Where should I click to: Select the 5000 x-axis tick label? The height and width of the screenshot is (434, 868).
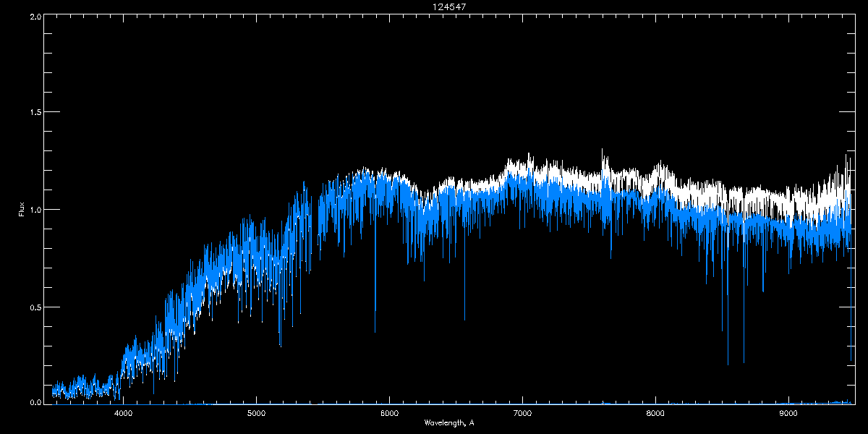tap(257, 414)
